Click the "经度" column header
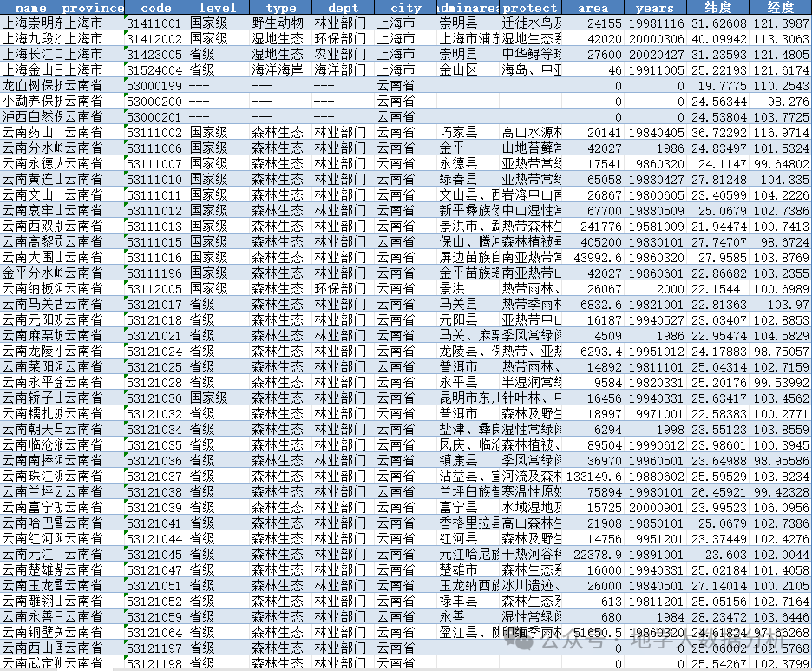This screenshot has height=671, width=812. pos(781,8)
